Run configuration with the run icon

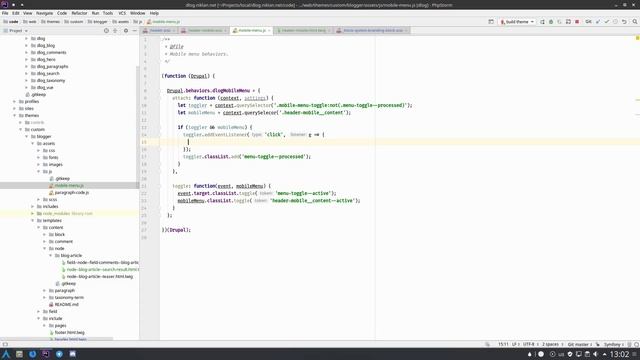coord(542,22)
